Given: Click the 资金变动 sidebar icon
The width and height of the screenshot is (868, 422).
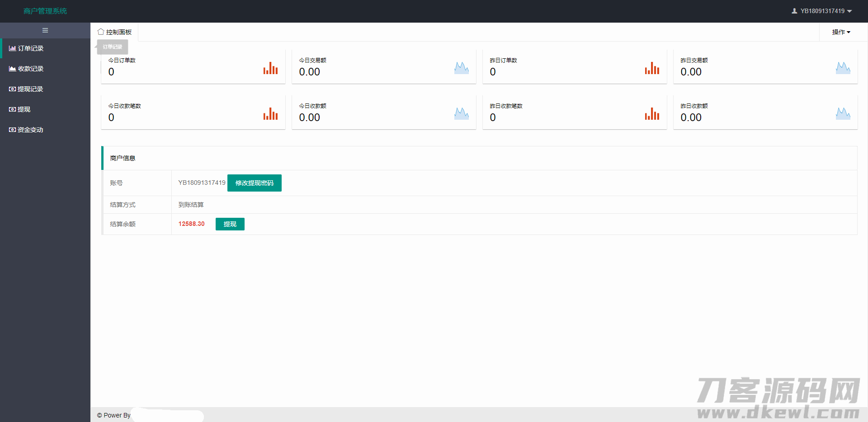Looking at the screenshot, I should pyautogui.click(x=12, y=130).
